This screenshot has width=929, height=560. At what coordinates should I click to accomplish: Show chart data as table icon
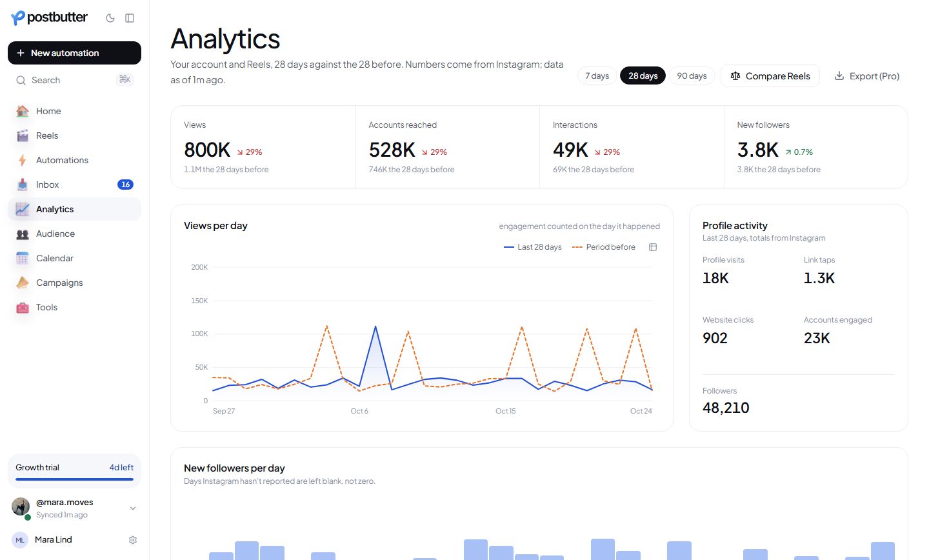[x=653, y=247]
